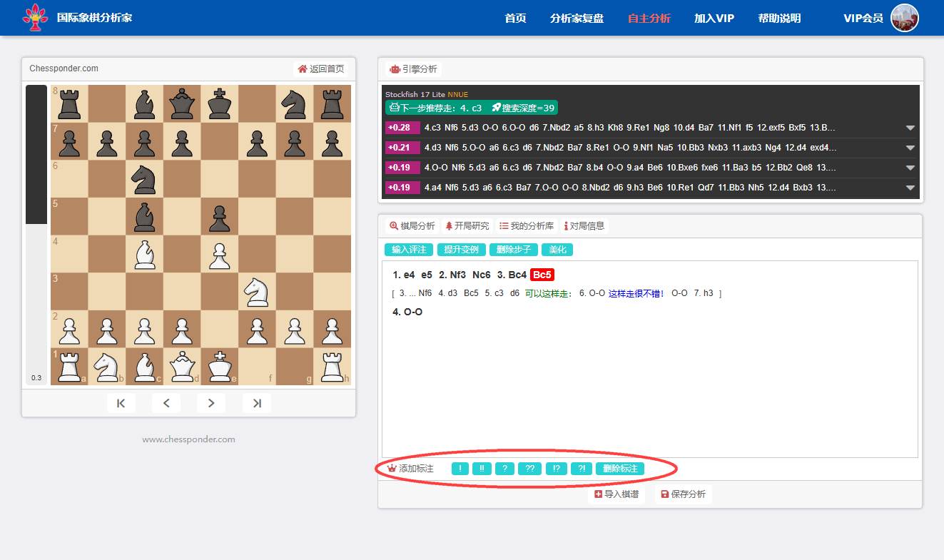Open the VIP member avatar
This screenshot has width=944, height=560.
click(x=904, y=18)
